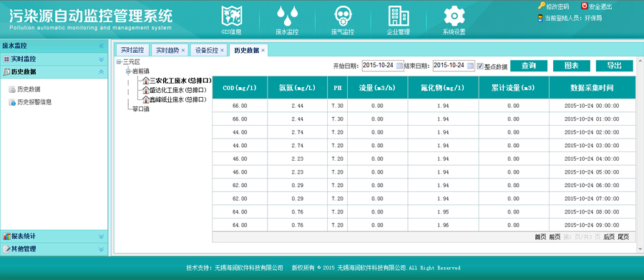This screenshot has width=644, height=280.
Task: Close the 历史数据 tab
Action: [263, 51]
